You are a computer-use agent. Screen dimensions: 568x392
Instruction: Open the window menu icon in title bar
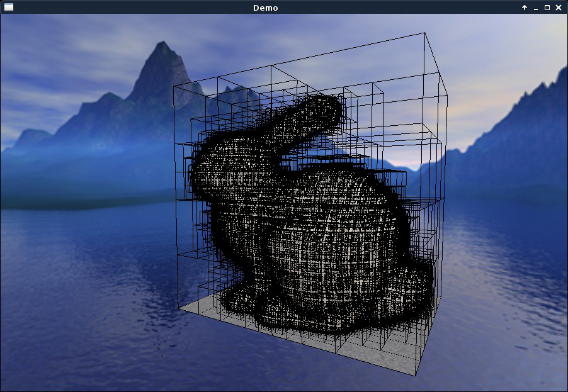[9, 8]
